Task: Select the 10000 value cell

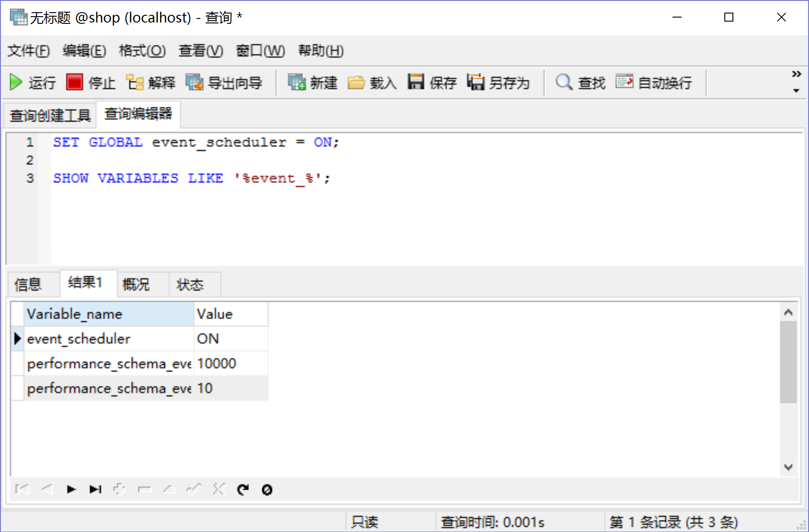Action: coord(231,363)
